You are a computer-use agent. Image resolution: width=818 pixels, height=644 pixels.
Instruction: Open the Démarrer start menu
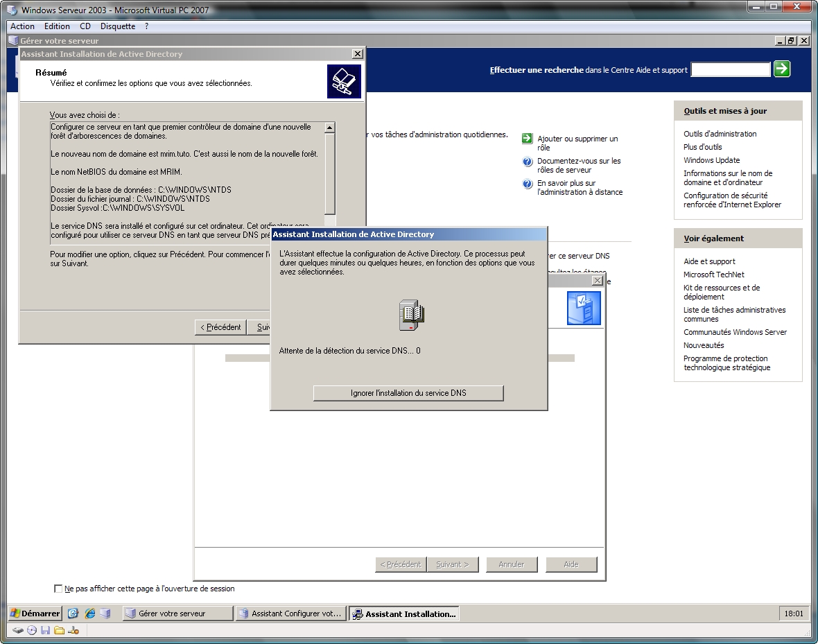[x=35, y=613]
